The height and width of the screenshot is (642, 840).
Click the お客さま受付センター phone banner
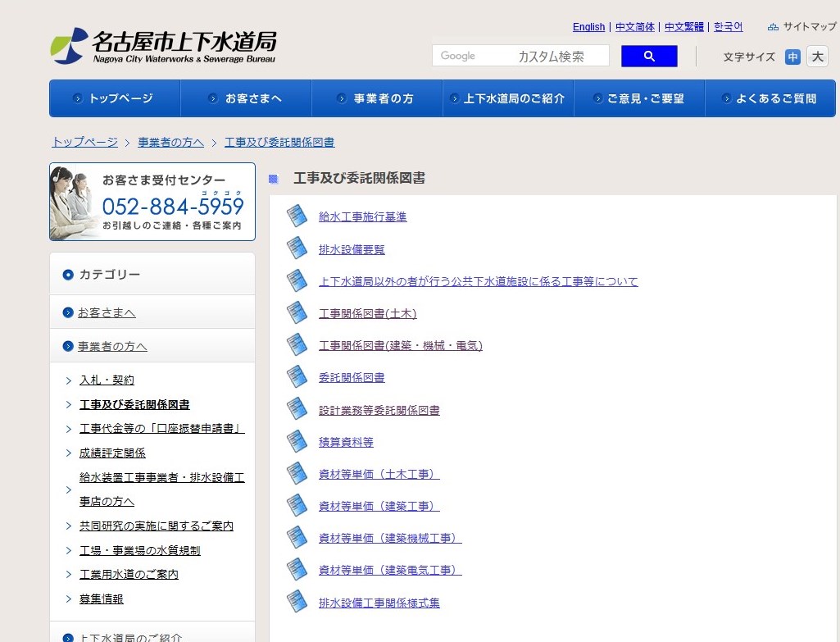click(152, 202)
